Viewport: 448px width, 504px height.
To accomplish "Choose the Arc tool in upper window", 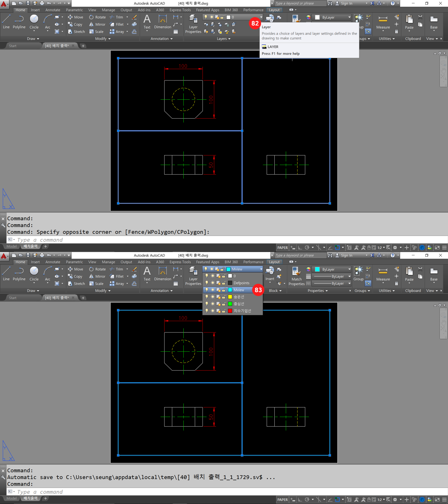I will (48, 22).
